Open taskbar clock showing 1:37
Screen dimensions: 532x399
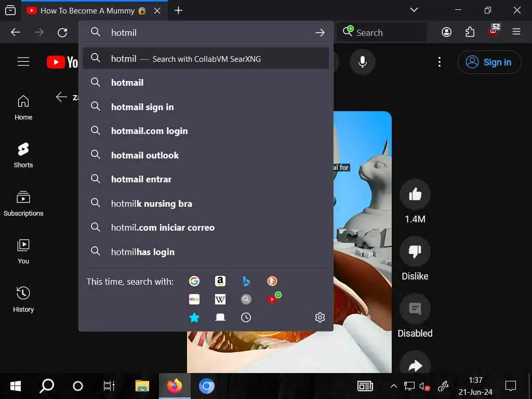[475, 386]
